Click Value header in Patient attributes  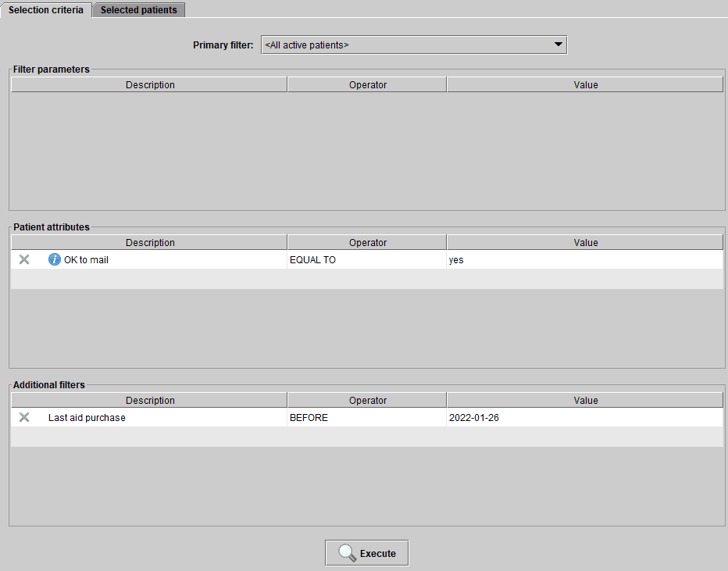point(585,243)
